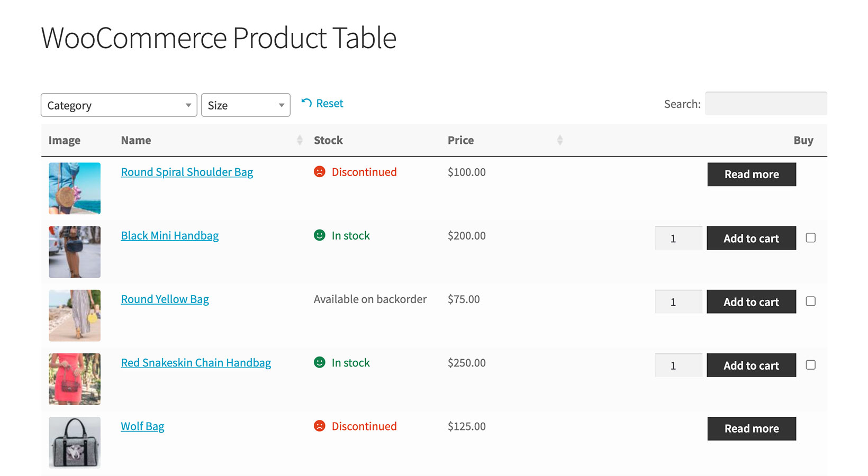
Task: Click the Wolf Bag product thumbnail
Action: coord(74,443)
